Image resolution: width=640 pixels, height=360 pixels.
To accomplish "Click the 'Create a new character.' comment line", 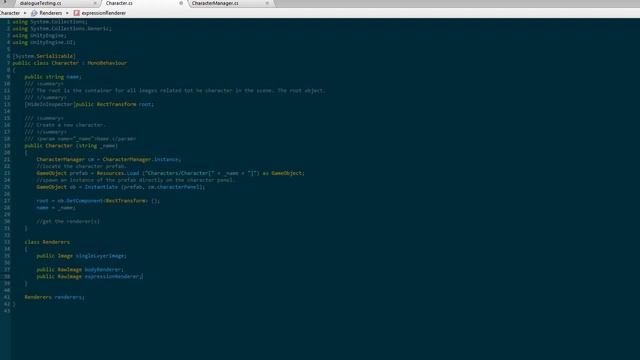I will pyautogui.click(x=65, y=125).
